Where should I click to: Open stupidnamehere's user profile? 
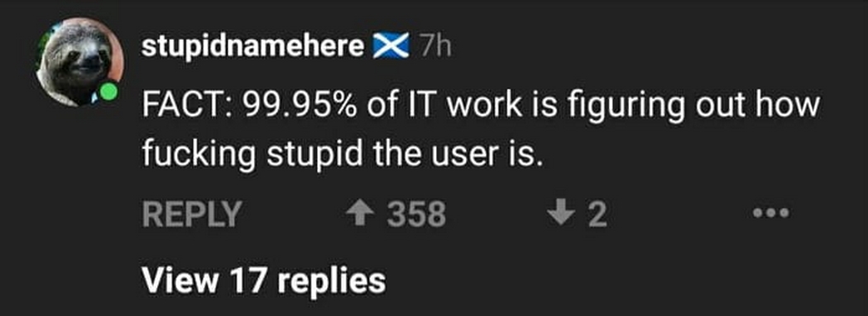[252, 47]
